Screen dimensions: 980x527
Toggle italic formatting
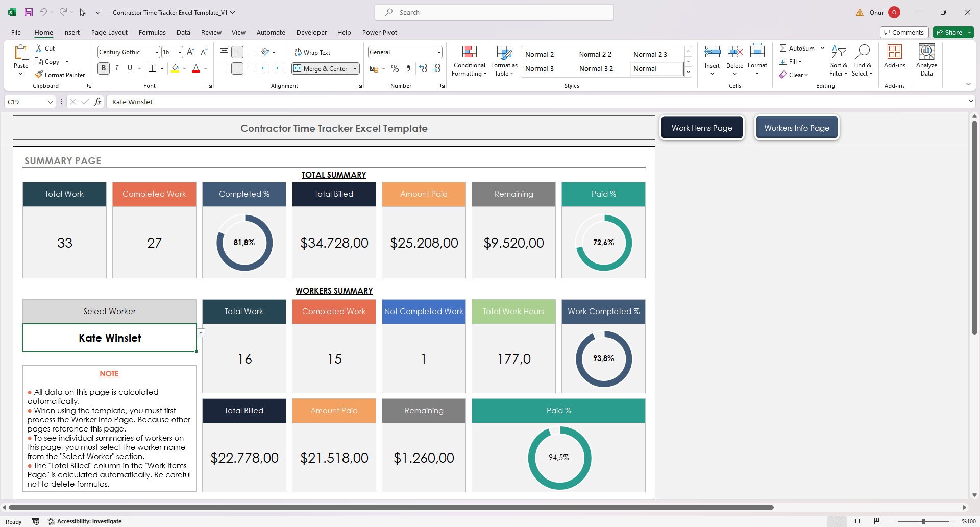116,68
